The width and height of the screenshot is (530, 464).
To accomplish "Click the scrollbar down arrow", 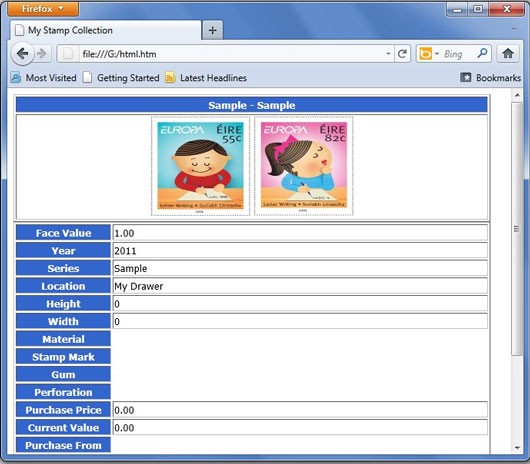I will (x=517, y=447).
